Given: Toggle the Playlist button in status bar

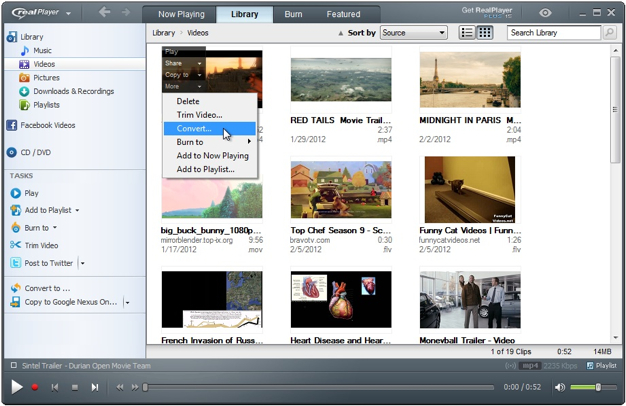Looking at the screenshot, I should (x=601, y=366).
